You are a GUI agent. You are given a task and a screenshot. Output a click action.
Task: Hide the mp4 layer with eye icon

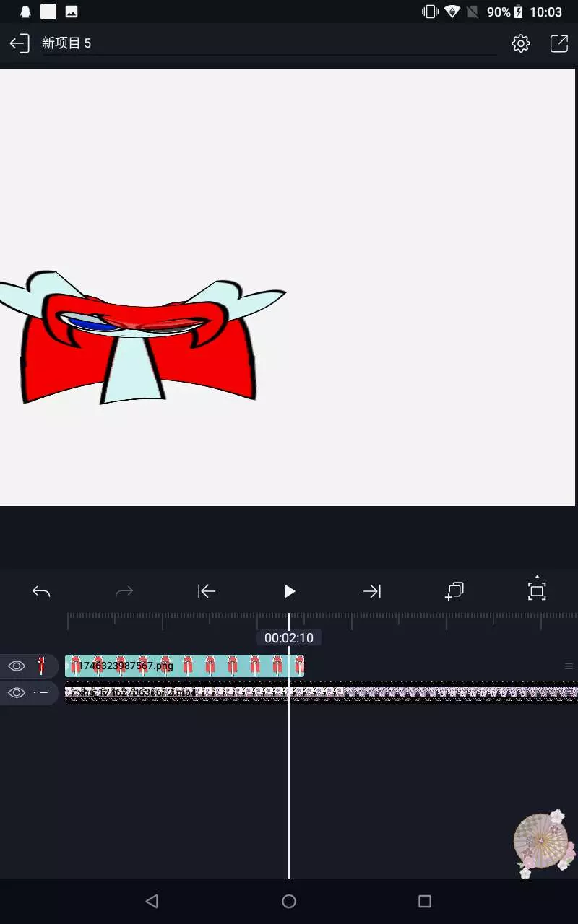17,693
